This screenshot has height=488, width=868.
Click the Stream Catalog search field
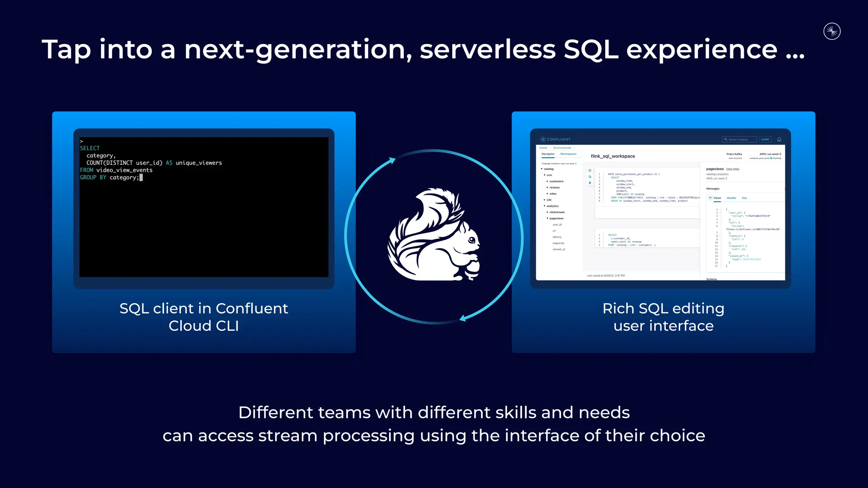click(739, 139)
